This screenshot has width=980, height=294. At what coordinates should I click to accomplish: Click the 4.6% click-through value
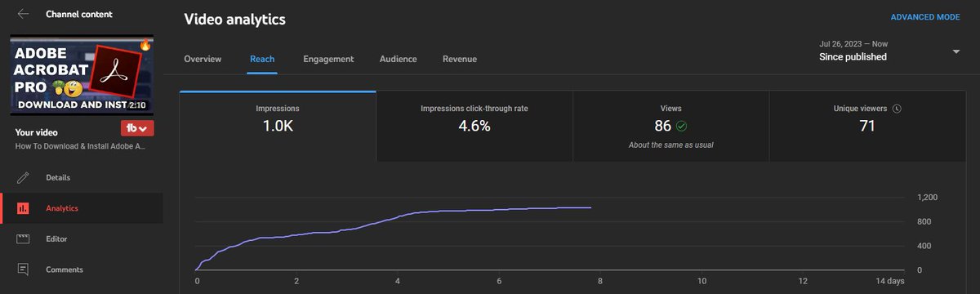474,127
